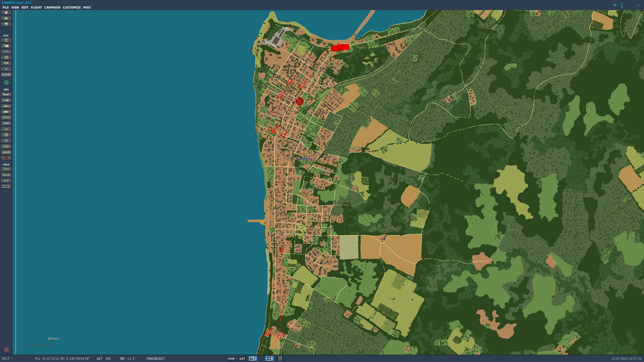Save mission with floppy disk icon

click(x=6, y=24)
